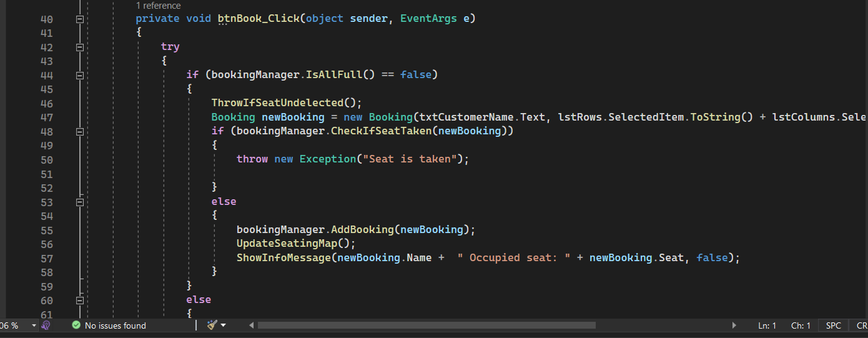Click the 1 reference CodeLens link
The image size is (868, 338).
pos(158,6)
